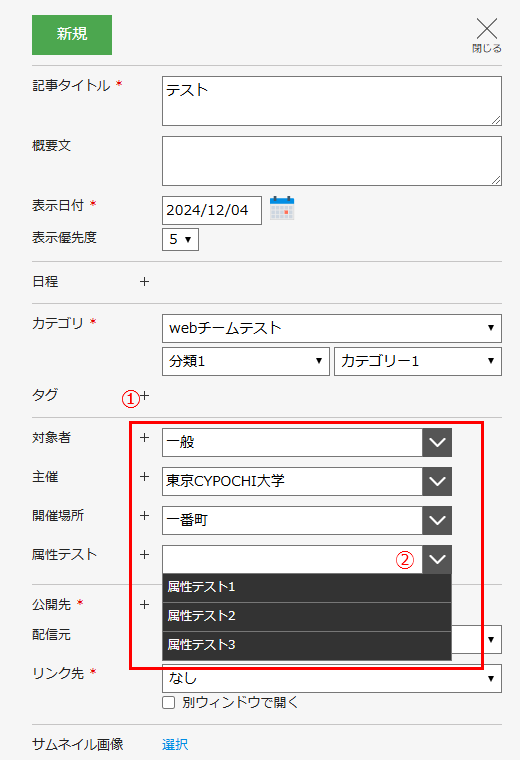Open the 分類1 dropdown
This screenshot has height=760, width=520.
click(x=246, y=361)
